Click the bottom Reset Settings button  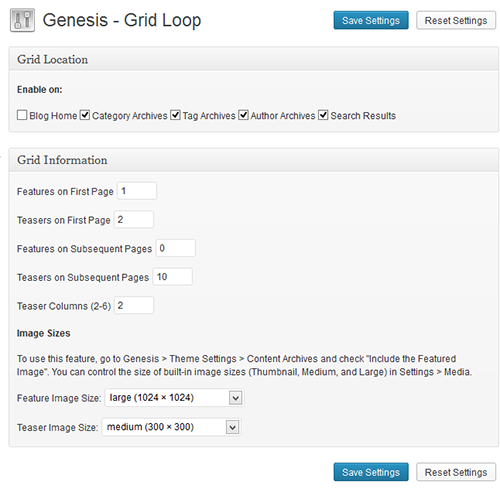(x=456, y=472)
